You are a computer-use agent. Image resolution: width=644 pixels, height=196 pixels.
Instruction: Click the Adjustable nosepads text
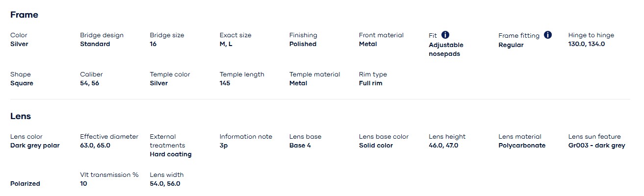pos(446,49)
